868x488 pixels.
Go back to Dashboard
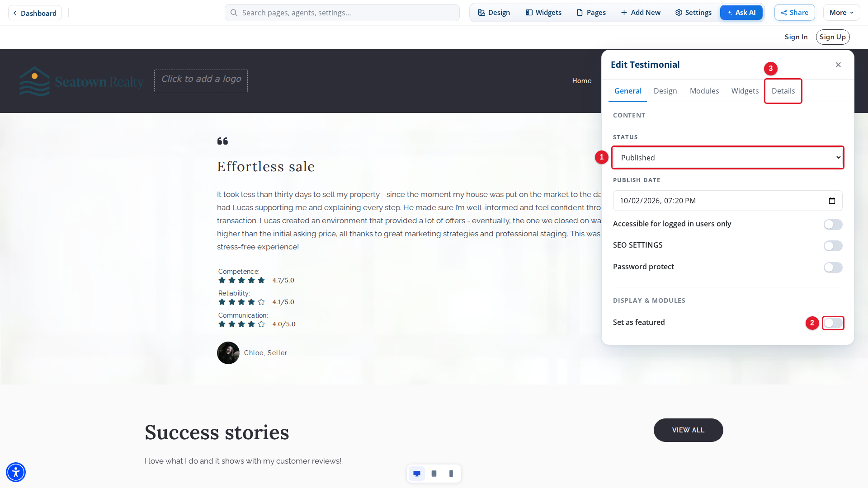(35, 13)
